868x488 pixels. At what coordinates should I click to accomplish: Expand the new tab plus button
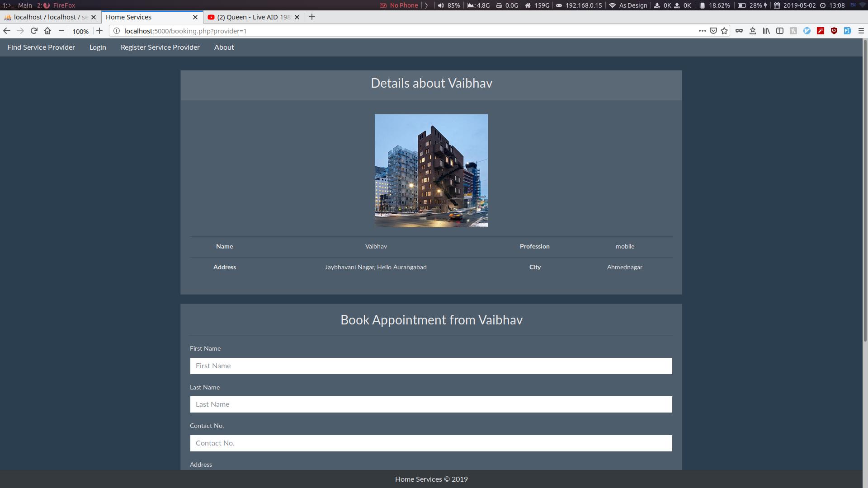[x=312, y=17]
